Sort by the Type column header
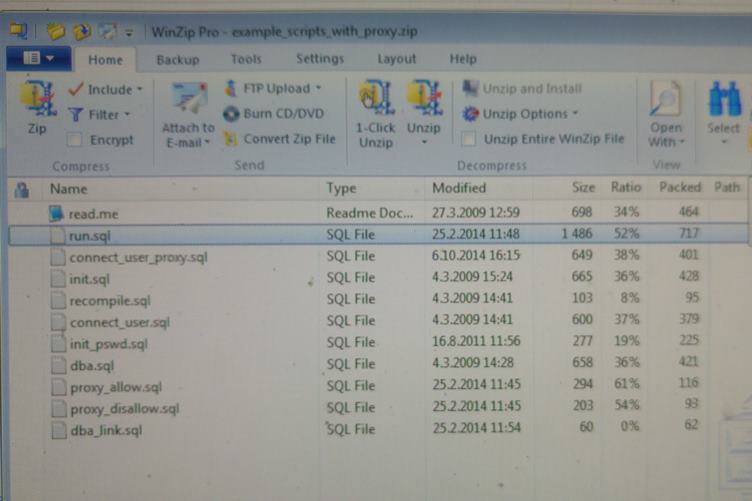Screen dimensions: 752x501 [341, 188]
